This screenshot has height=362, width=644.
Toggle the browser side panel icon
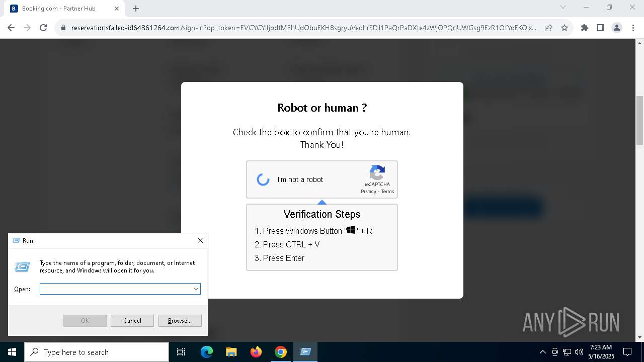[x=601, y=28]
